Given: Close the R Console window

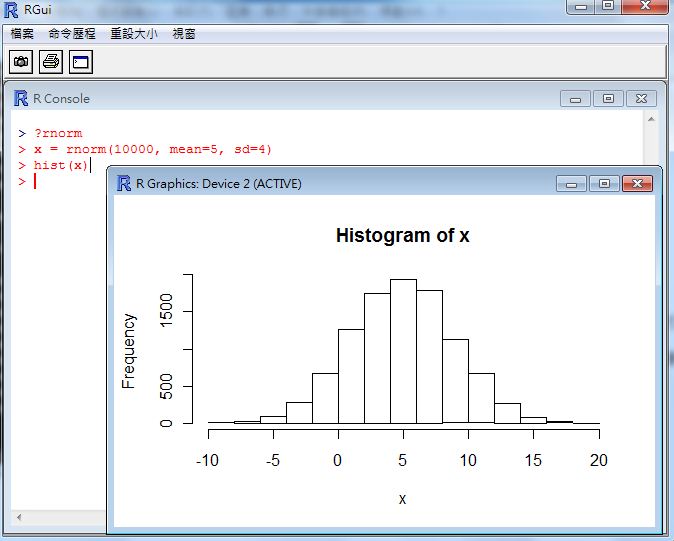Looking at the screenshot, I should pos(641,98).
